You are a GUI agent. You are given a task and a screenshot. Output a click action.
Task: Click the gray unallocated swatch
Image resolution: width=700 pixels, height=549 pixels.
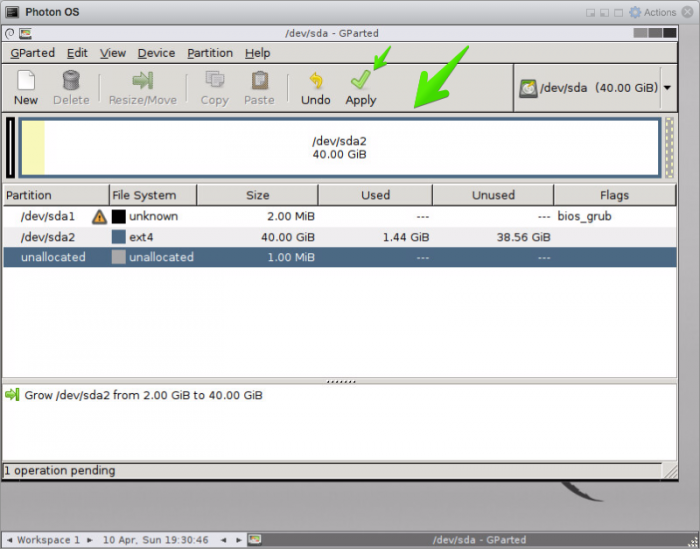tap(118, 257)
